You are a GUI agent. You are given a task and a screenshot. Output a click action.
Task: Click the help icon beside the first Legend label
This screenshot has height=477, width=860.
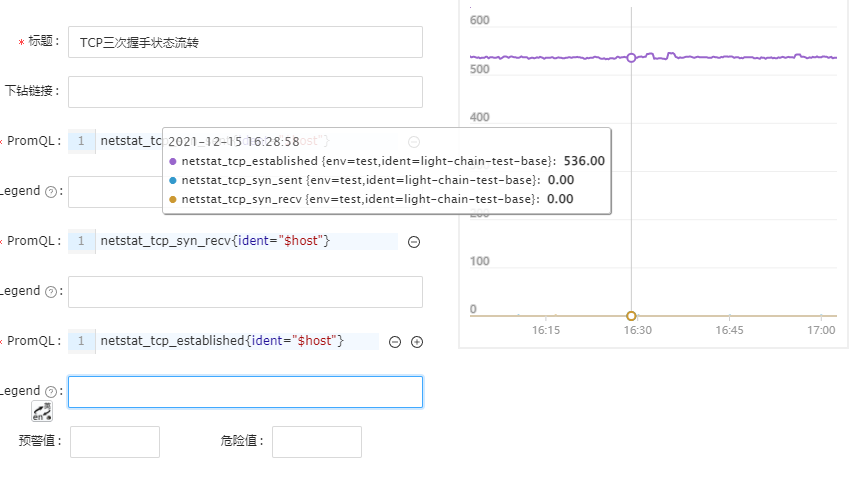51,192
